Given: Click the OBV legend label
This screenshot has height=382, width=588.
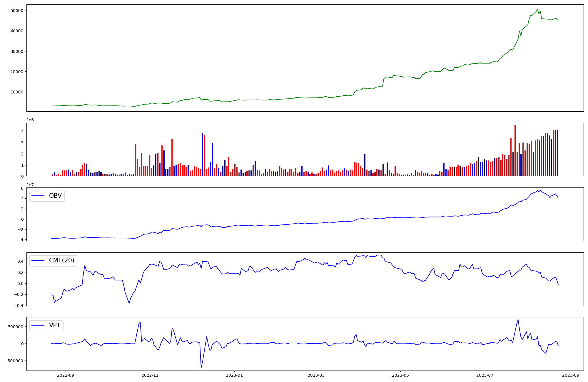Looking at the screenshot, I should [55, 196].
